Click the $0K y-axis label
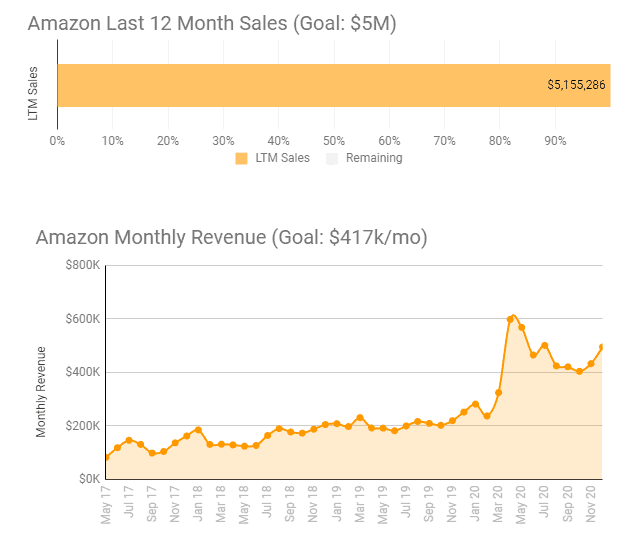The image size is (634, 544). [87, 479]
